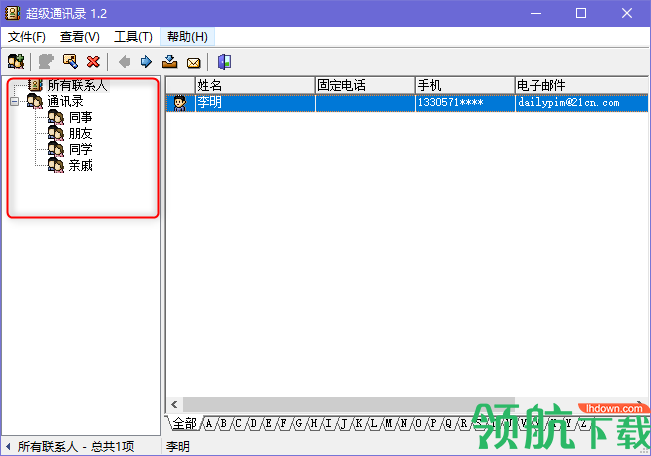651x456 pixels.
Task: Switch to the I letter tab
Action: coord(329,424)
